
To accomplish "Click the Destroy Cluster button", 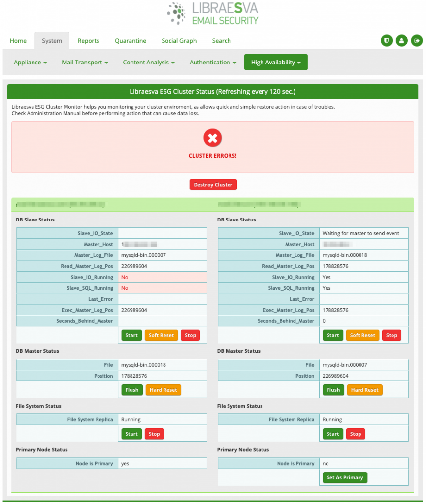I will tap(213, 185).
